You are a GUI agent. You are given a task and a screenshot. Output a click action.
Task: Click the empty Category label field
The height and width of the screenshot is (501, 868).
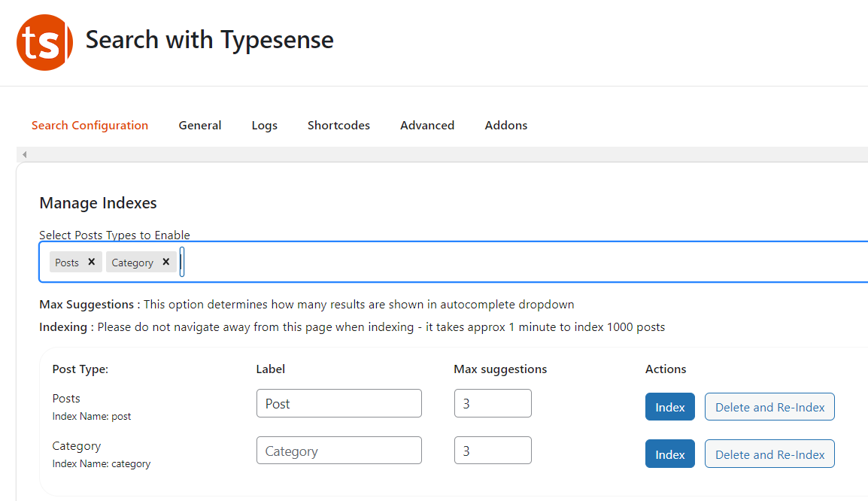pyautogui.click(x=338, y=450)
